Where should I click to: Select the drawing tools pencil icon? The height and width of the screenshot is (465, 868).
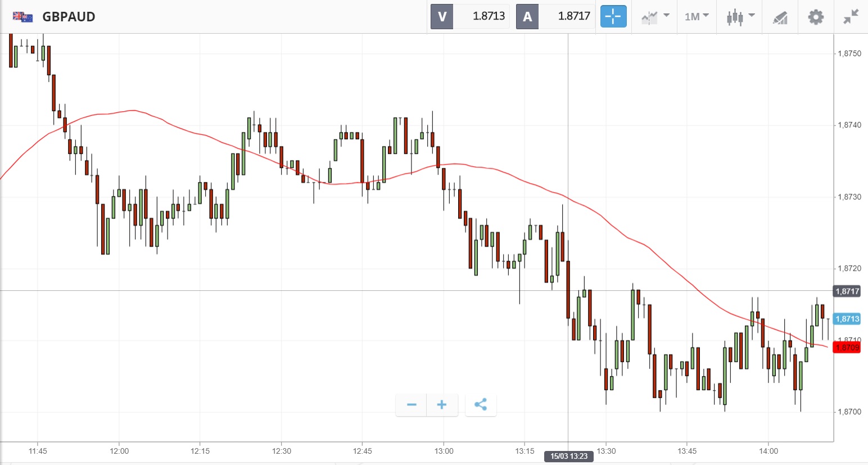coord(780,17)
